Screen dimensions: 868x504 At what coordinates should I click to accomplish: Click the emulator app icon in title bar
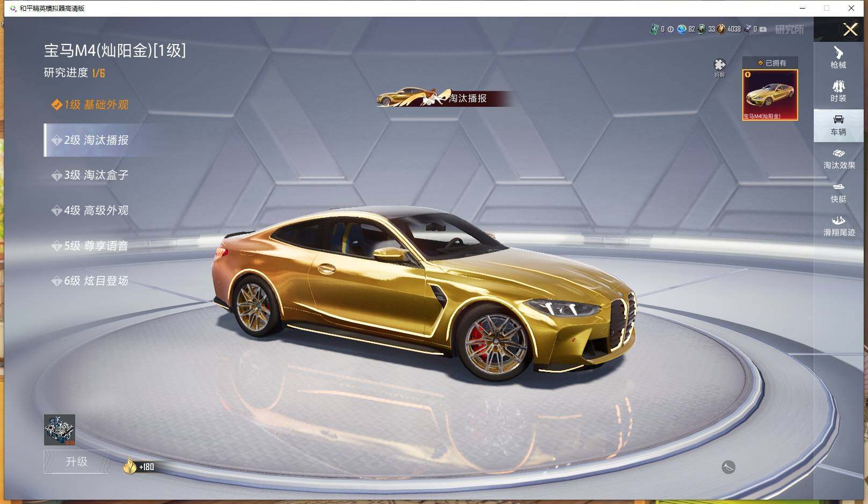click(13, 8)
